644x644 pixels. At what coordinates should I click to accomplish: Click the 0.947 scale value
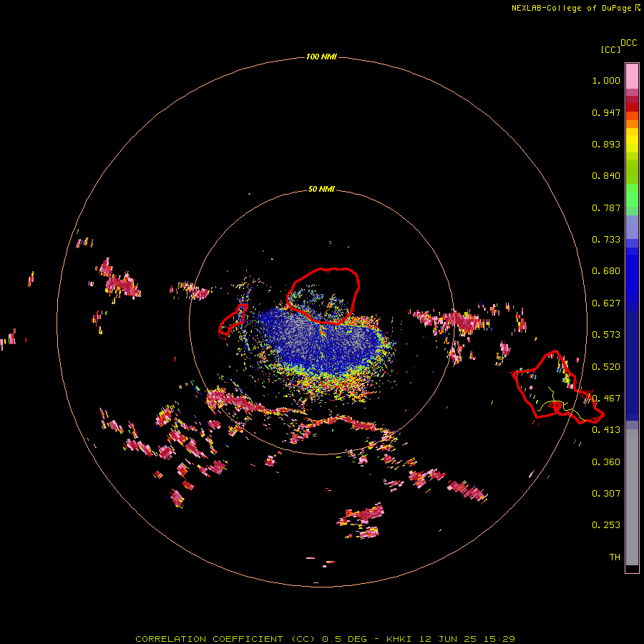click(x=606, y=112)
